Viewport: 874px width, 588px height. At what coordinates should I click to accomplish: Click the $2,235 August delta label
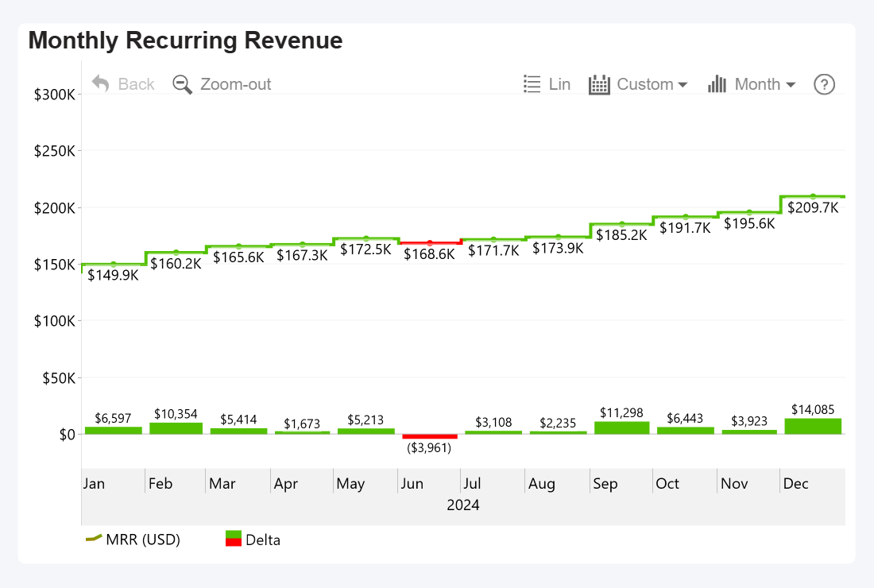(558, 423)
